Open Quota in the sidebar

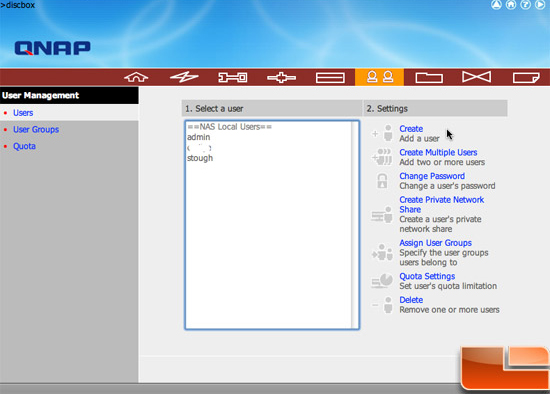coord(24,146)
